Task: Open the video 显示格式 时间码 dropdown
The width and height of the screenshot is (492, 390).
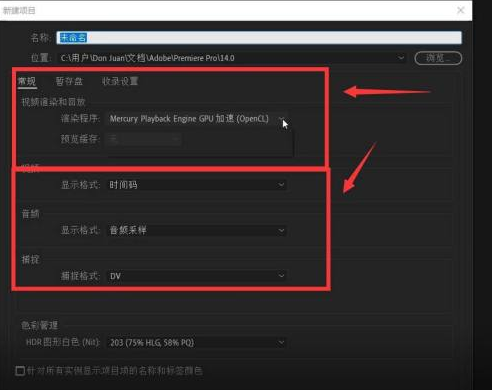Action: (197, 185)
